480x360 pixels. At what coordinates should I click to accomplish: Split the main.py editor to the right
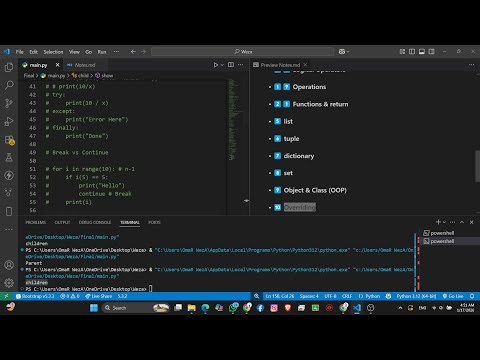[x=231, y=65]
